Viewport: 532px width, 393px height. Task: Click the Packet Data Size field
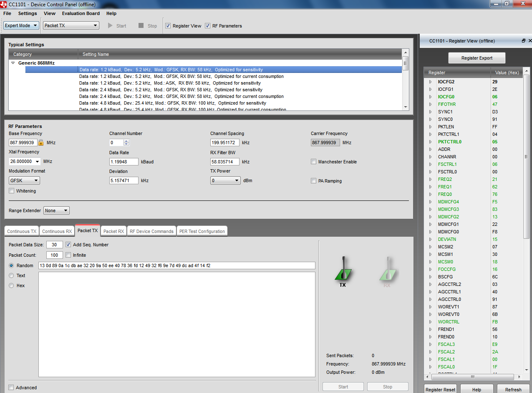click(54, 245)
